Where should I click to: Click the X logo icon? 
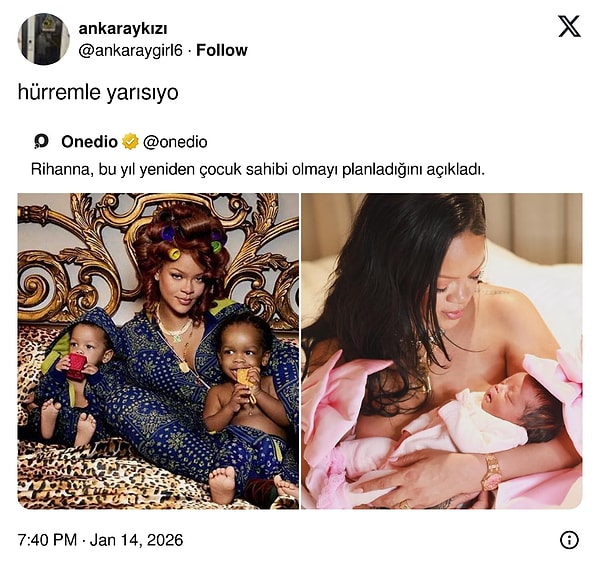pos(569,26)
